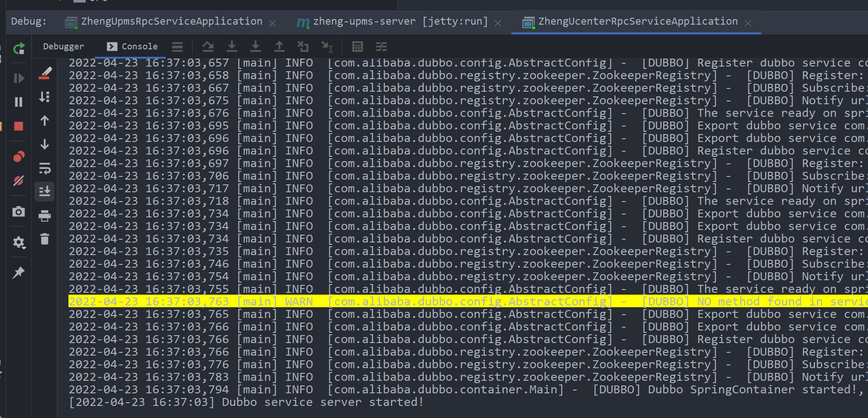The width and height of the screenshot is (868, 418).
Task: Open View Breakpoints double red circle icon
Action: [x=19, y=157]
